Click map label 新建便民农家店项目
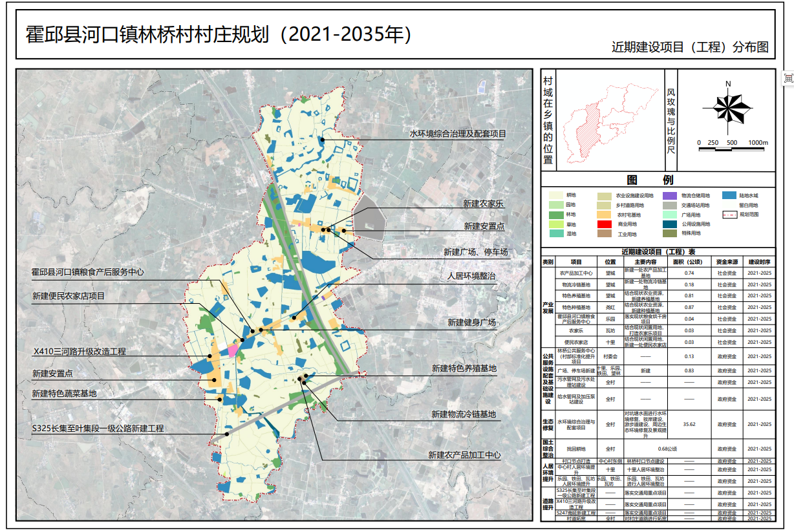 69,296
